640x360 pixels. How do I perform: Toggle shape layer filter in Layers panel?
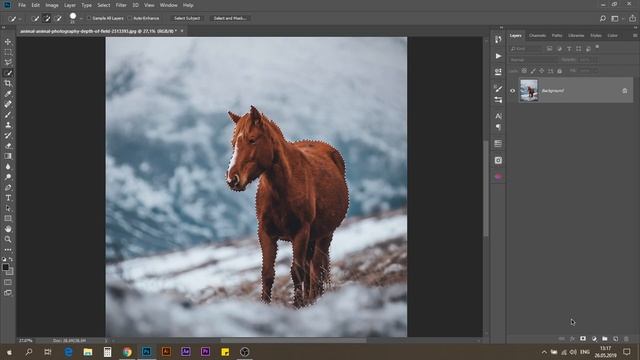tap(579, 49)
